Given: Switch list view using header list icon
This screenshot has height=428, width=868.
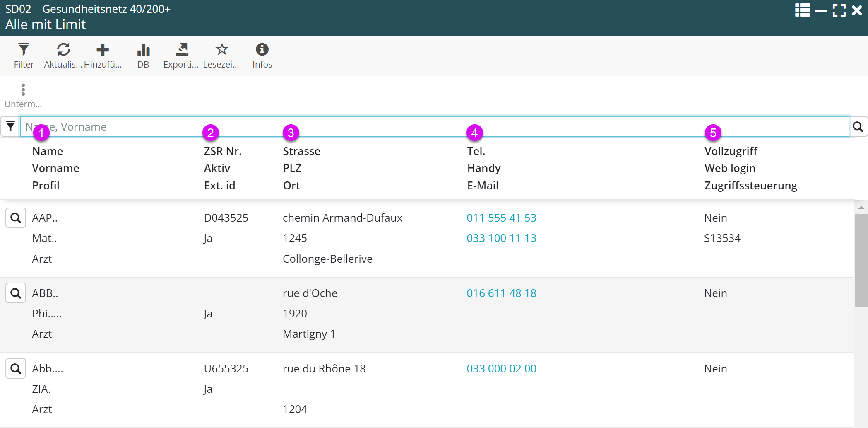Looking at the screenshot, I should 802,10.
